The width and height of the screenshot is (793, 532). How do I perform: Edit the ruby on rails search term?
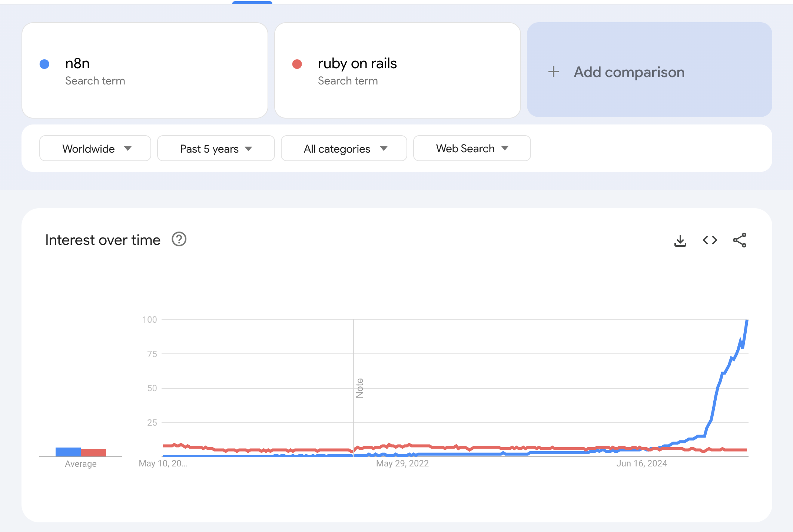pos(357,64)
